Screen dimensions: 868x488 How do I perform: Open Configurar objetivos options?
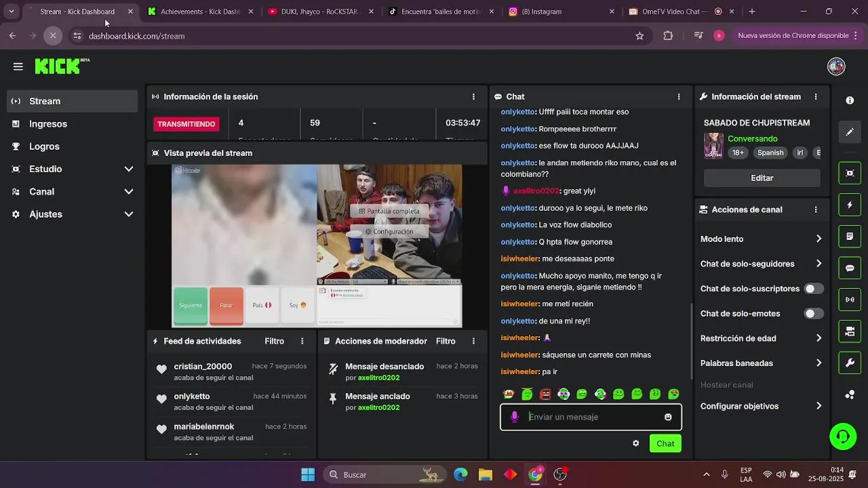(761, 406)
